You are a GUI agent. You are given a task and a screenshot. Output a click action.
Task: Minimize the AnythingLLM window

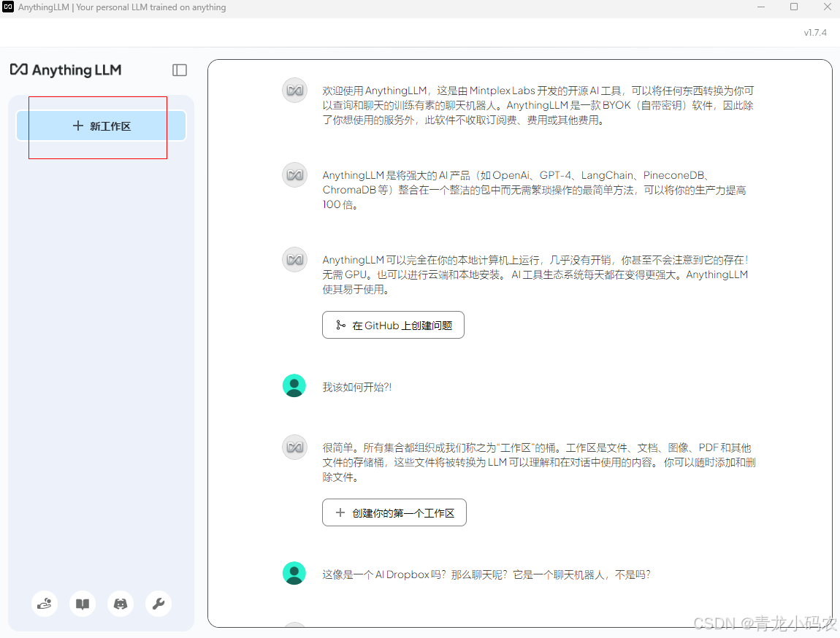pos(761,7)
